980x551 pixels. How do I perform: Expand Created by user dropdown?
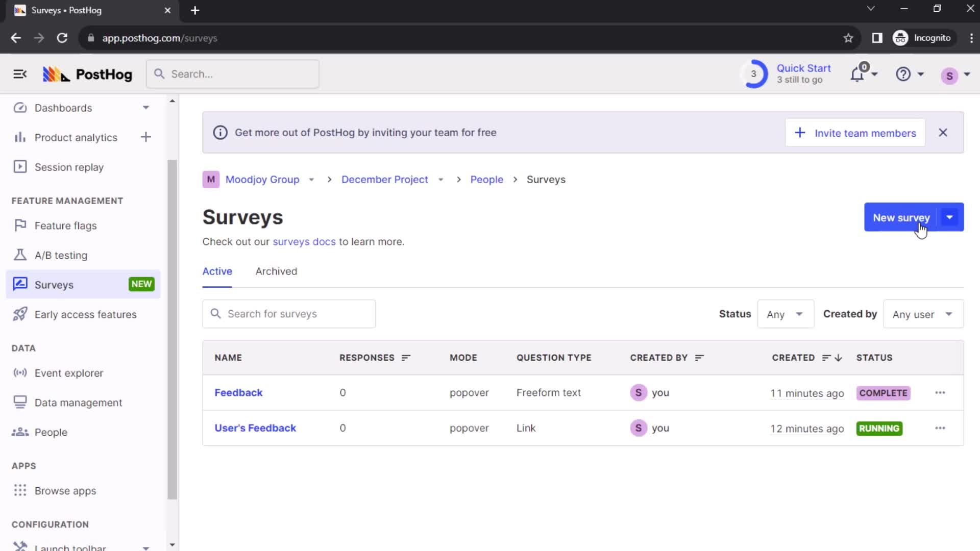[x=923, y=314]
